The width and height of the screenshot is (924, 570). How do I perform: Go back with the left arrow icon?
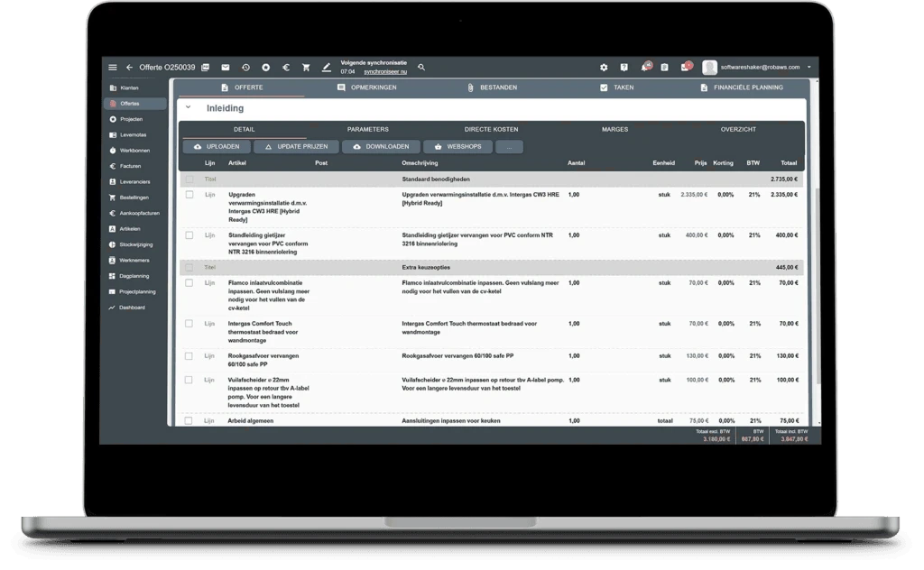coord(129,68)
